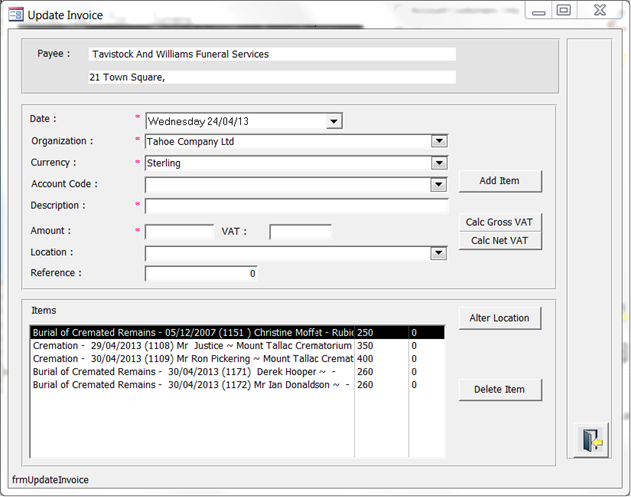The width and height of the screenshot is (631, 497).
Task: Click the Delete Item button
Action: (500, 390)
